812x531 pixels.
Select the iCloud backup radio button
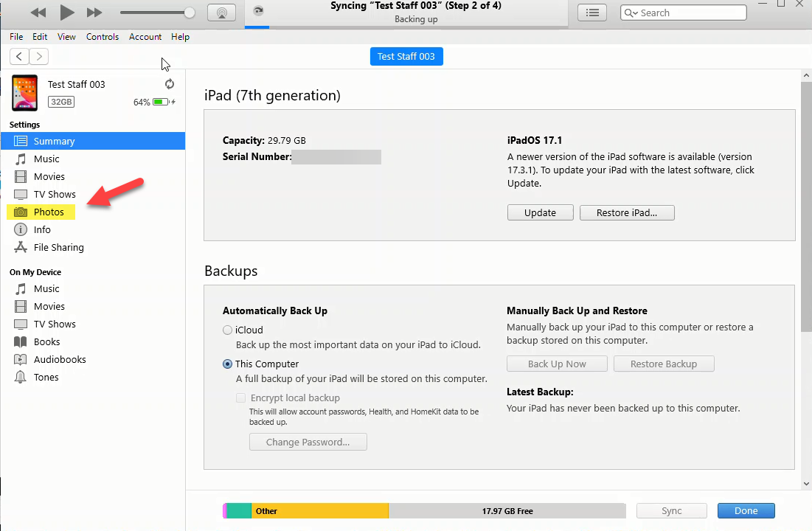tap(228, 330)
